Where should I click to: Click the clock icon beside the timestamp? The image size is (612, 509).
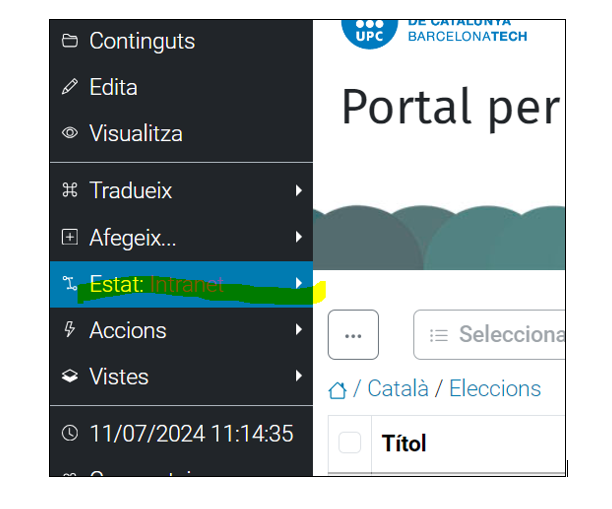(x=70, y=433)
